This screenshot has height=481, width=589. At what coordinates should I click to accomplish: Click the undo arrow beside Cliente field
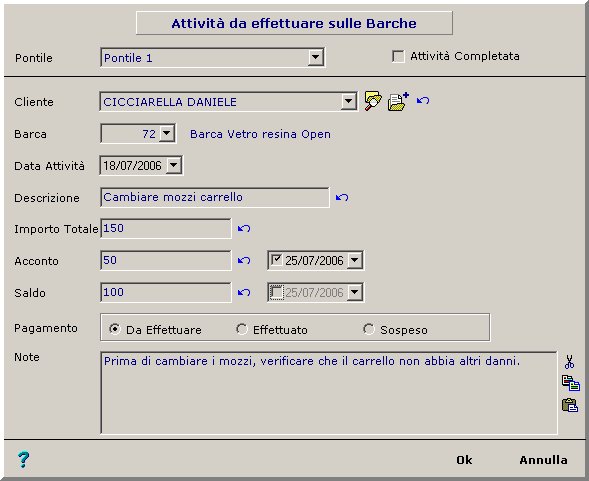(423, 100)
